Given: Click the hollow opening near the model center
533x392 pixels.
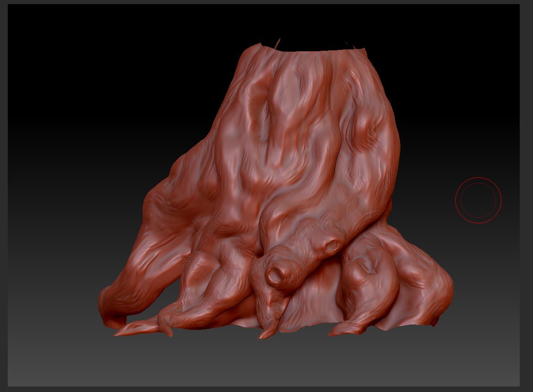Looking at the screenshot, I should [275, 276].
